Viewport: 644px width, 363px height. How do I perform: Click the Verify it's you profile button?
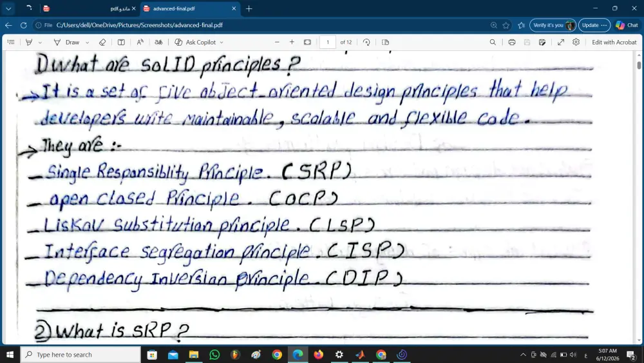(553, 25)
